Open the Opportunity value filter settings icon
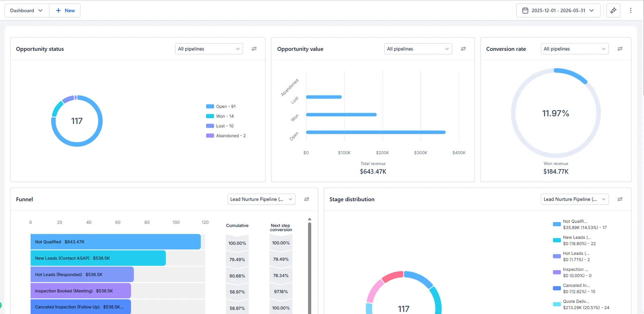644x314 pixels. [463, 49]
